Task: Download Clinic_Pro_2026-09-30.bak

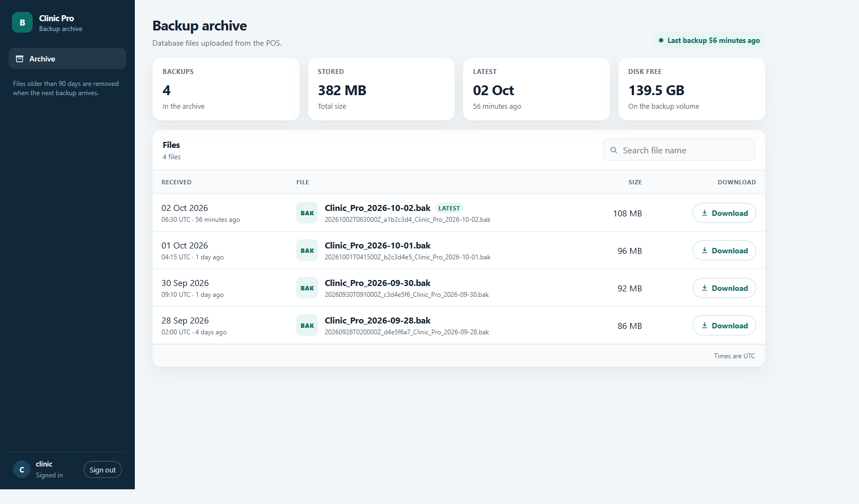Action: click(x=724, y=288)
